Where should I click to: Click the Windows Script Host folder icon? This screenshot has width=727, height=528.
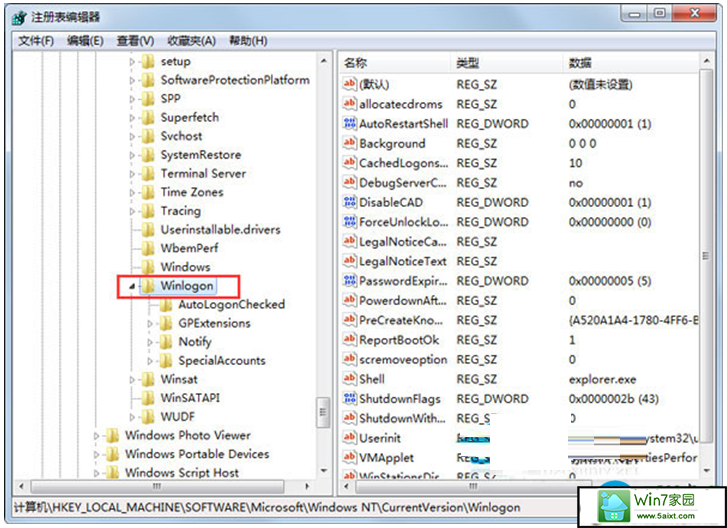pyautogui.click(x=112, y=473)
